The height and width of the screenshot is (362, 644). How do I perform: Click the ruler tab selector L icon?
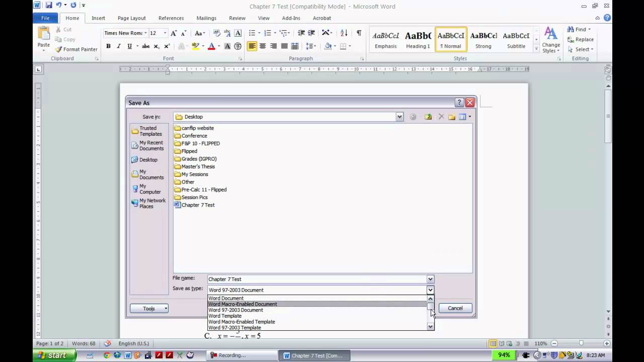pos(38,69)
